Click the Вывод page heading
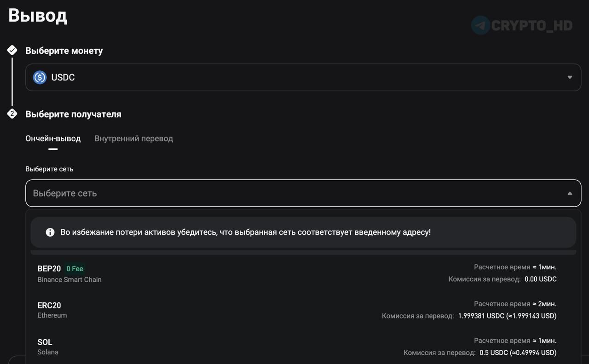The width and height of the screenshot is (589, 364). click(38, 16)
